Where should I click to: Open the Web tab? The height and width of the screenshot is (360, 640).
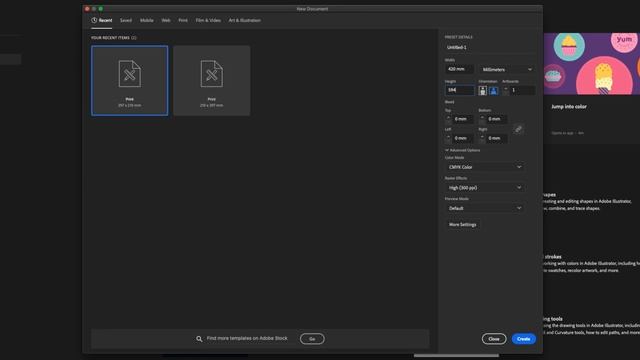166,20
